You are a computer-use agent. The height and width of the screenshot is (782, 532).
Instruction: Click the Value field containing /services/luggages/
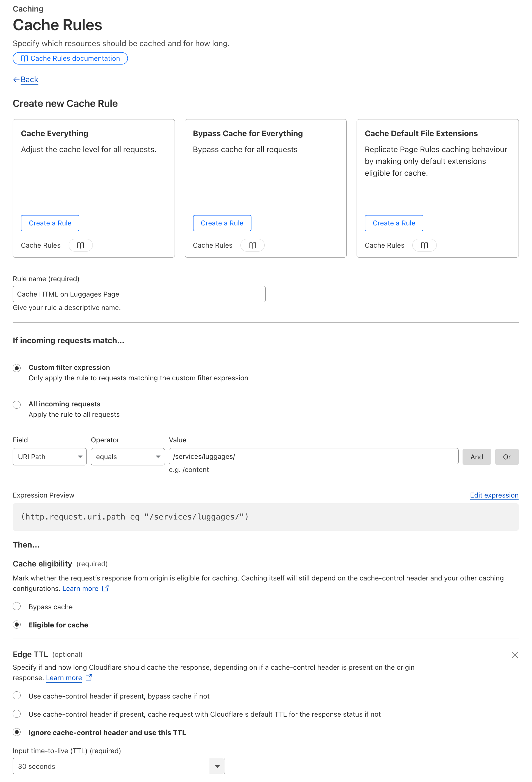313,456
